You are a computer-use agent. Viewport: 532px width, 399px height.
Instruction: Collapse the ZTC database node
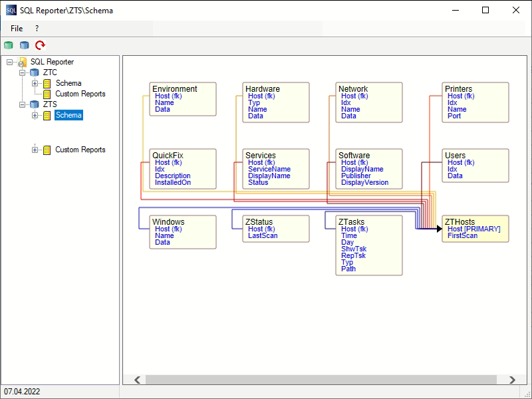(x=22, y=72)
